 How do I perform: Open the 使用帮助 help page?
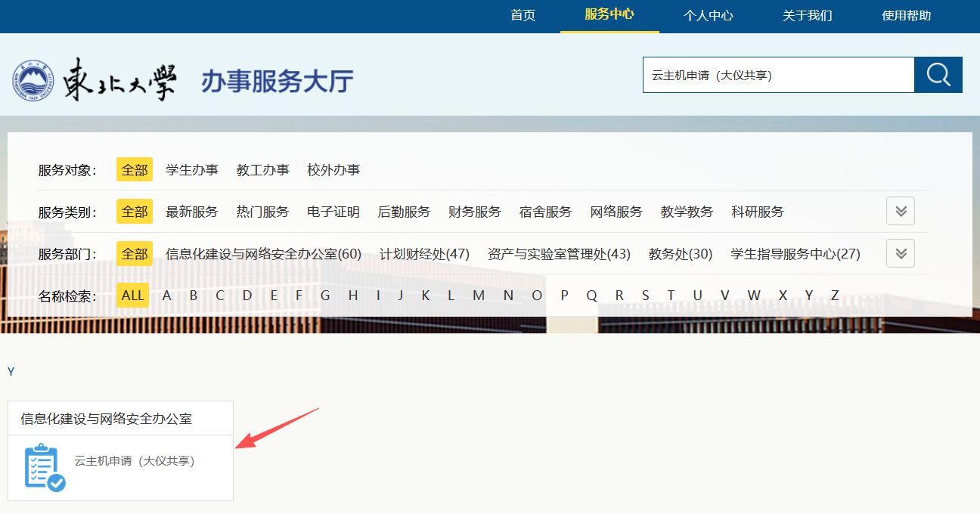(x=906, y=15)
